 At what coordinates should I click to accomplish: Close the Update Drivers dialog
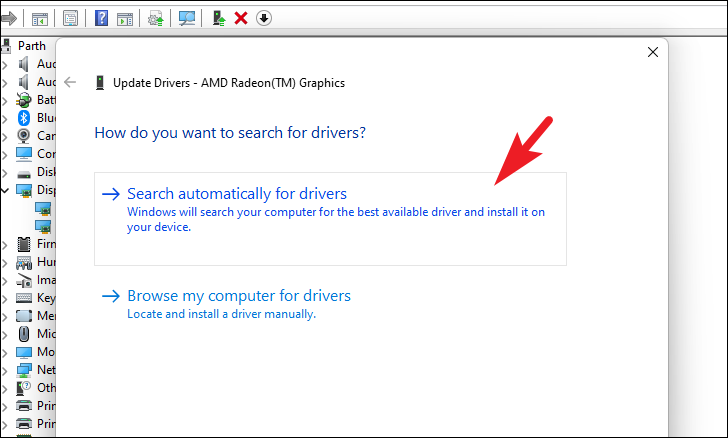coord(653,52)
